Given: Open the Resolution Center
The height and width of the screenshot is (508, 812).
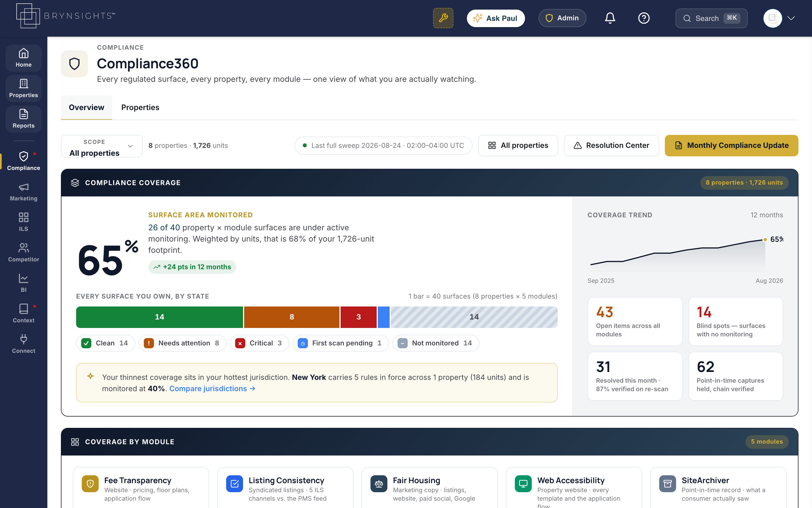Looking at the screenshot, I should coord(611,145).
